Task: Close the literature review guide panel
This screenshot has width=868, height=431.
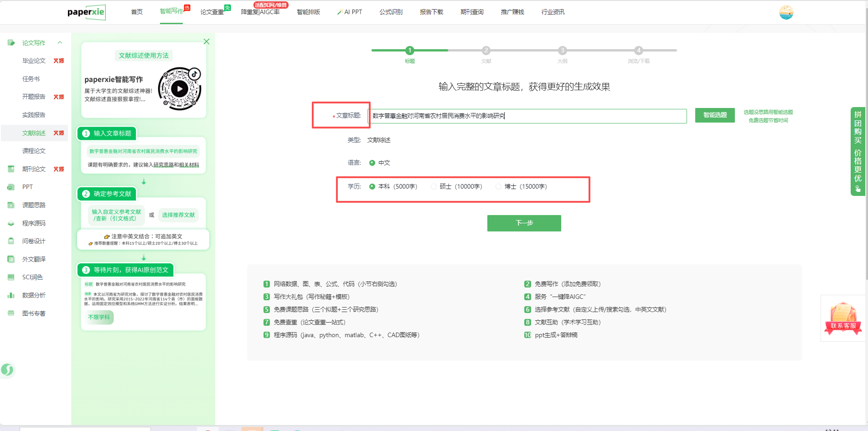Action: (207, 41)
